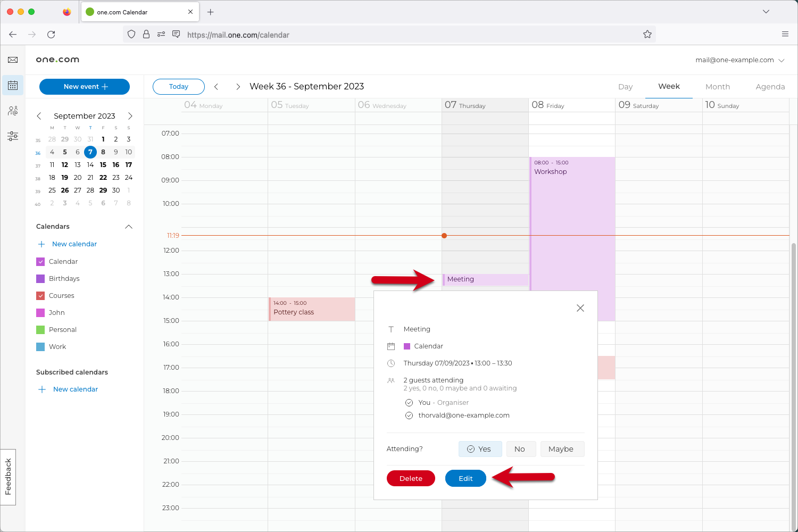The image size is (798, 532).
Task: Collapse the Calendars section
Action: point(128,227)
